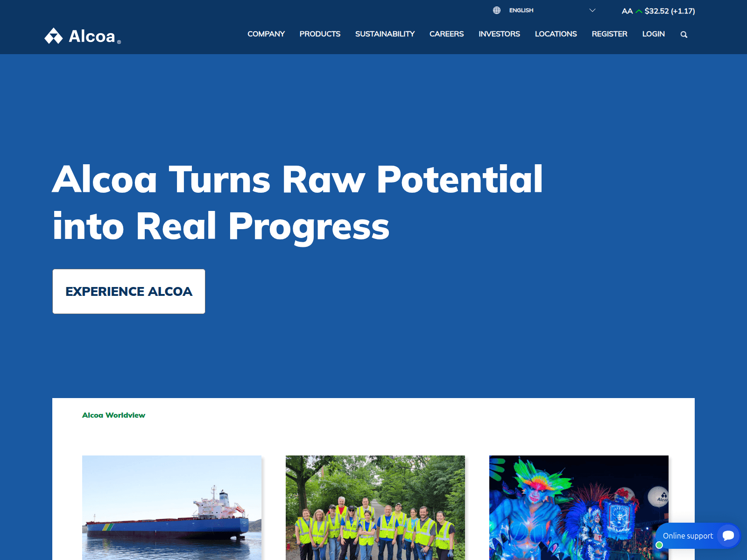Go to the Register page
747x560 pixels.
click(609, 34)
